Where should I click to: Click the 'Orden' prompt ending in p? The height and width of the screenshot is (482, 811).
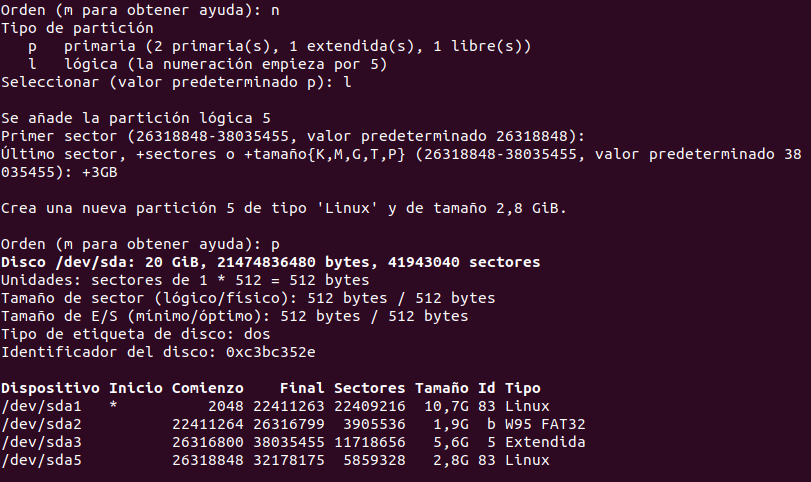point(140,244)
